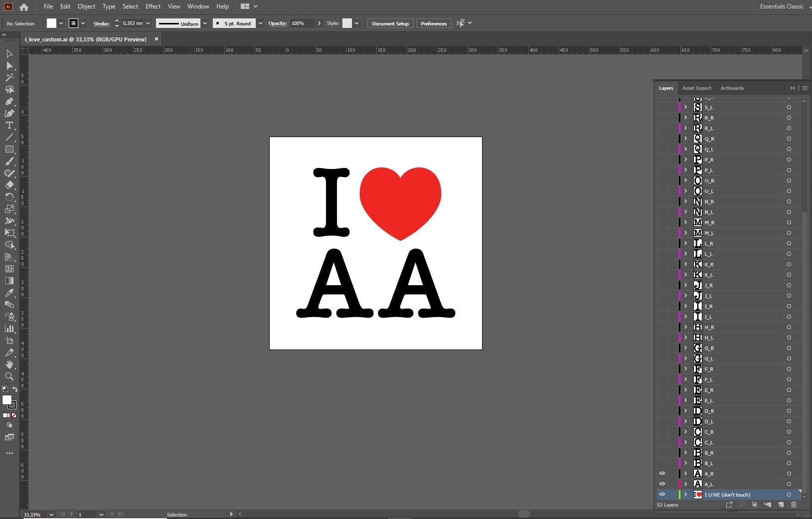This screenshot has height=519, width=812.
Task: Expand the K_L layer
Action: pos(685,275)
